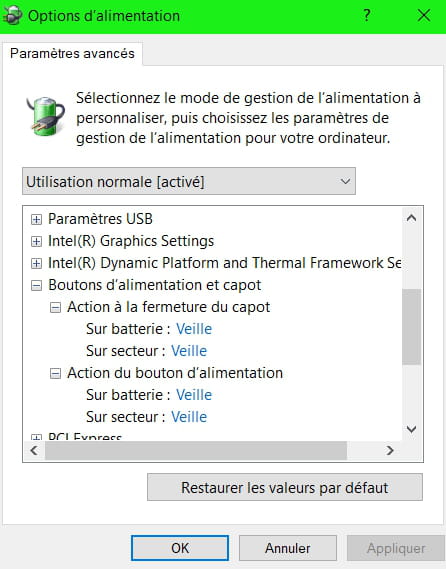The image size is (446, 569).
Task: Collapse Boutons d'alimentation et capot
Action: 36,286
